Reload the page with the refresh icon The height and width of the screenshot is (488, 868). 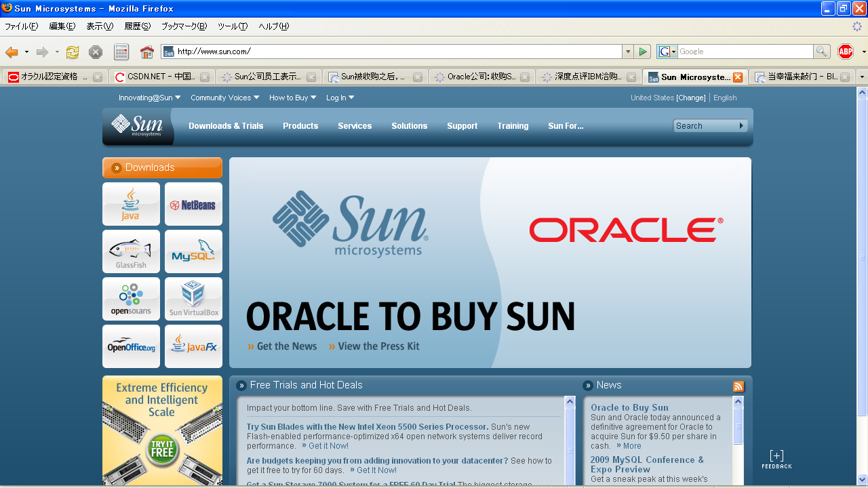[x=73, y=52]
